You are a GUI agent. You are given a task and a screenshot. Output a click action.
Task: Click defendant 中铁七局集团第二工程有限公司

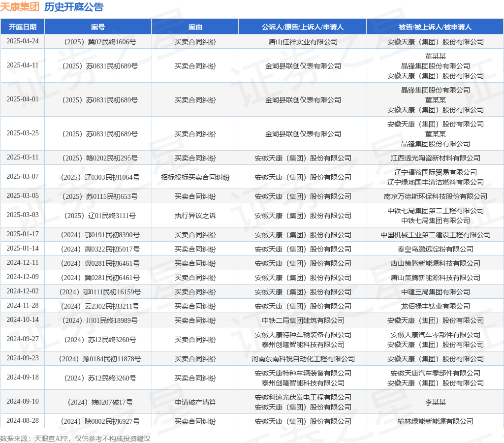(x=435, y=211)
